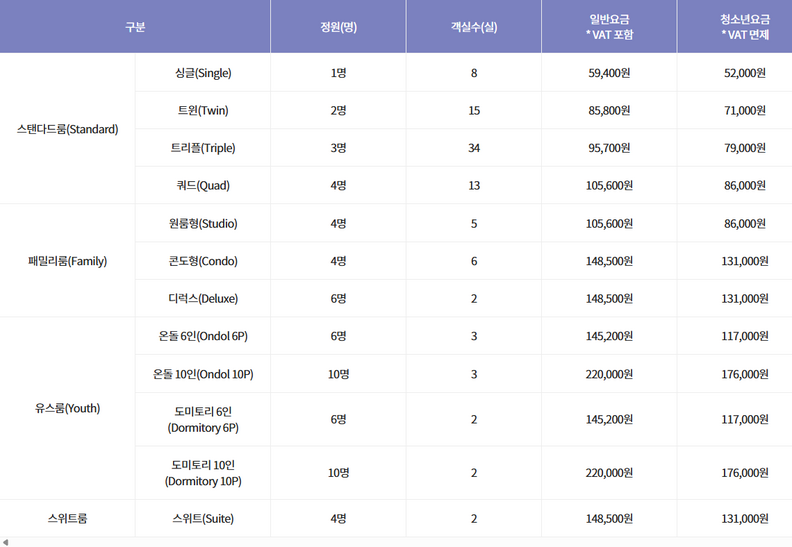This screenshot has height=547, width=792.
Task: Click the 쿼드(Quad) room type
Action: 203,185
